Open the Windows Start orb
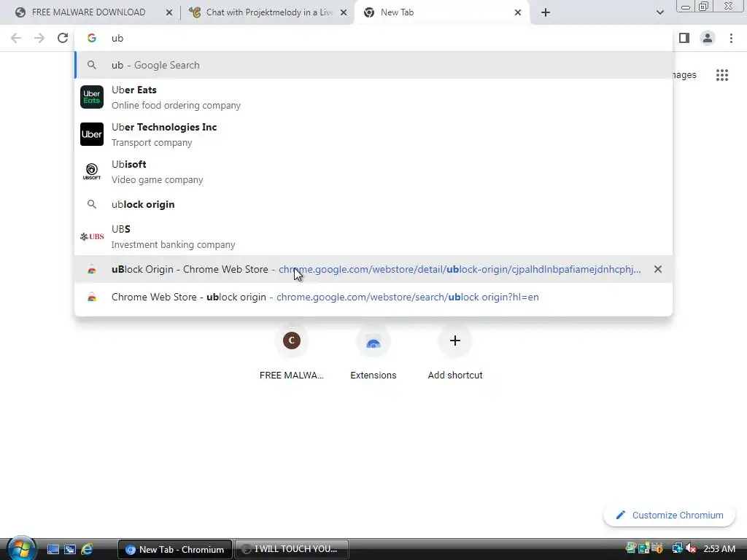Screen dimensions: 747x560 [20, 548]
